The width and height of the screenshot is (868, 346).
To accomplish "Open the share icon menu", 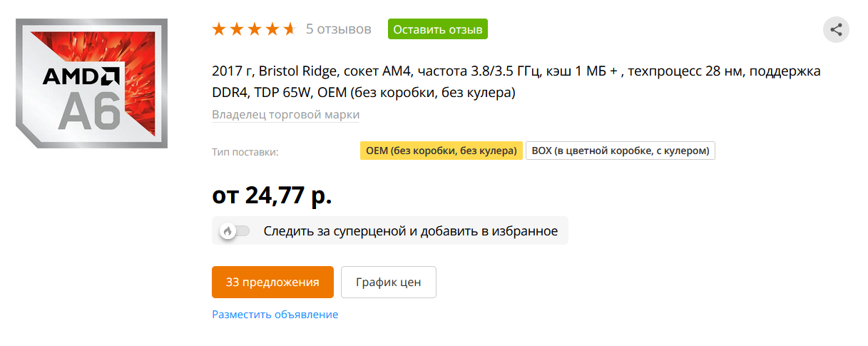I will pyautogui.click(x=836, y=30).
